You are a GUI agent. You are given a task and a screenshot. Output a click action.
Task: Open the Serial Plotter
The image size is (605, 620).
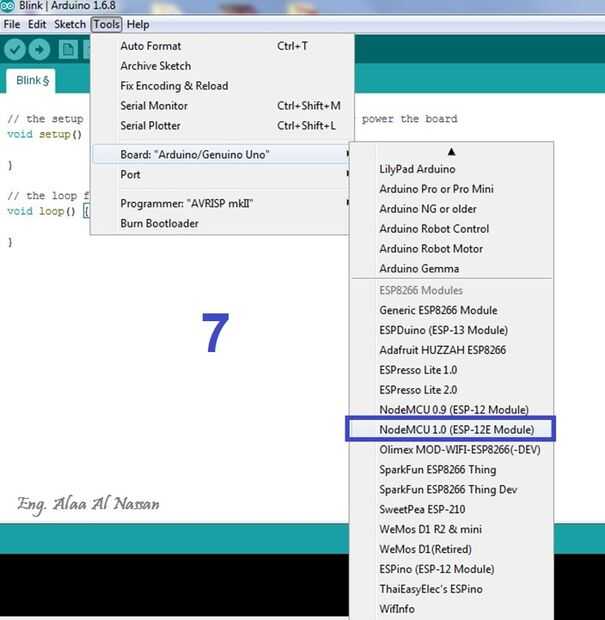tap(222, 126)
